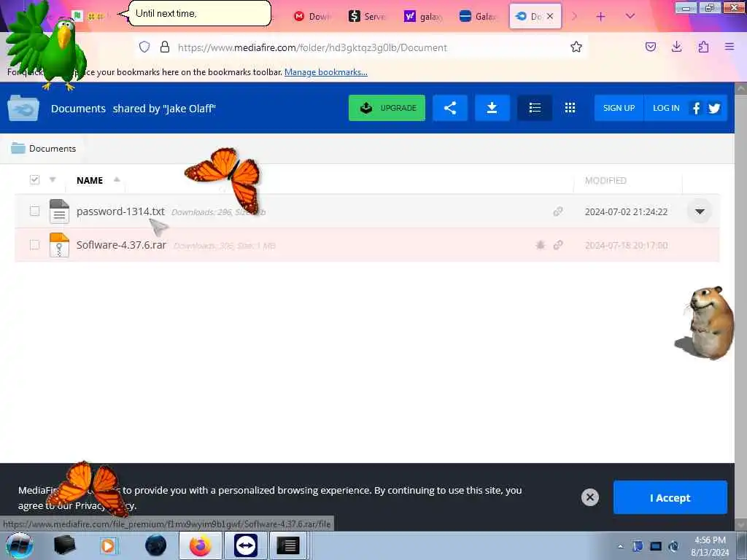Open Firefox from the taskbar
Viewport: 747px width, 560px height.
point(201,545)
